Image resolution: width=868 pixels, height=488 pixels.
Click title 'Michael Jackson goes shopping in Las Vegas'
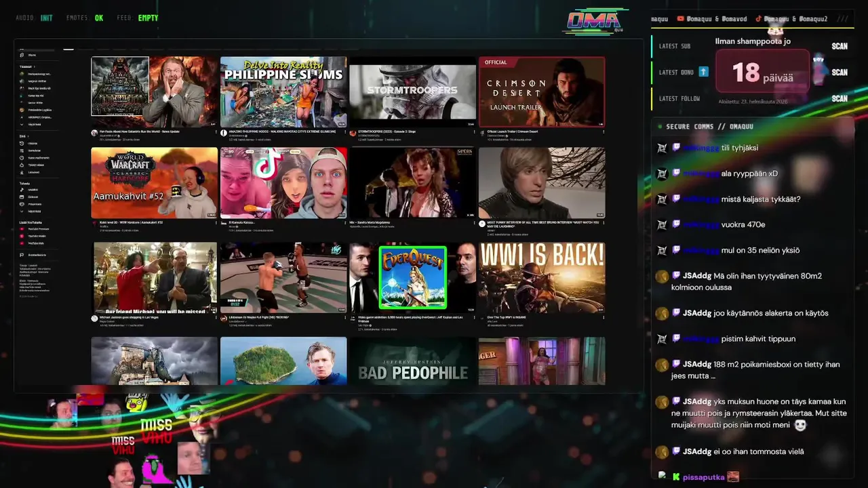tap(130, 317)
